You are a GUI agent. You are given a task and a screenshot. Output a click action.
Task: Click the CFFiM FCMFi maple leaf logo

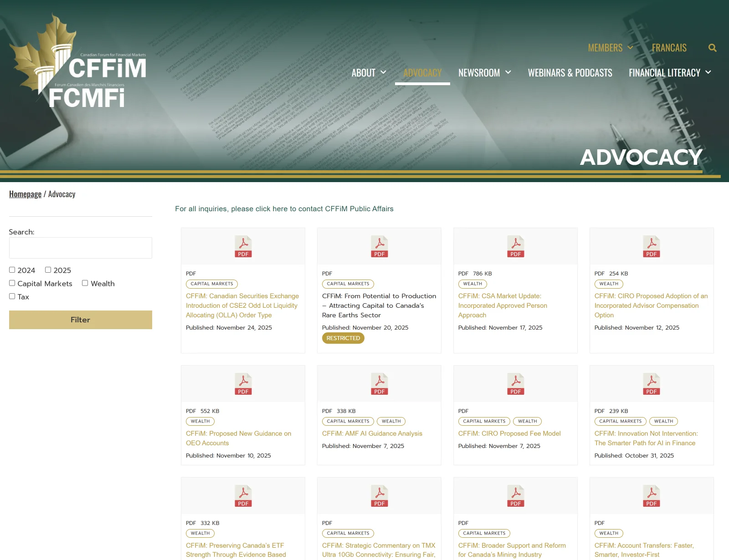tap(78, 61)
